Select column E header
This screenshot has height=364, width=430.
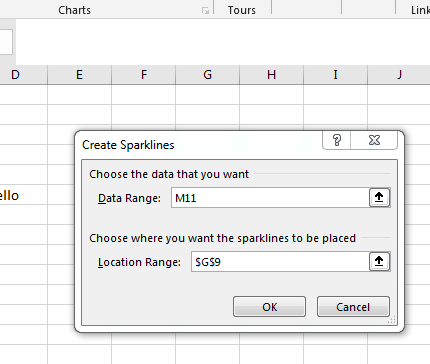(79, 75)
